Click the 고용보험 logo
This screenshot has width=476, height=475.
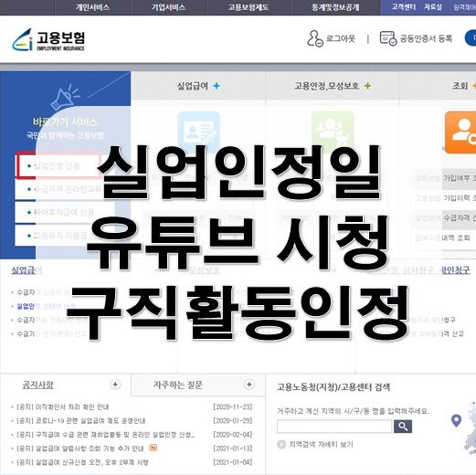48,39
